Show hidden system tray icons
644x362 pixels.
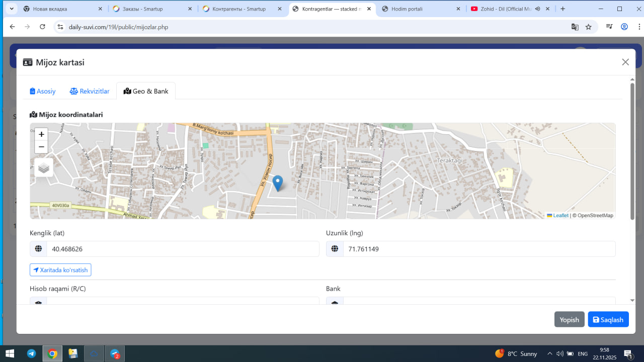[x=550, y=353]
